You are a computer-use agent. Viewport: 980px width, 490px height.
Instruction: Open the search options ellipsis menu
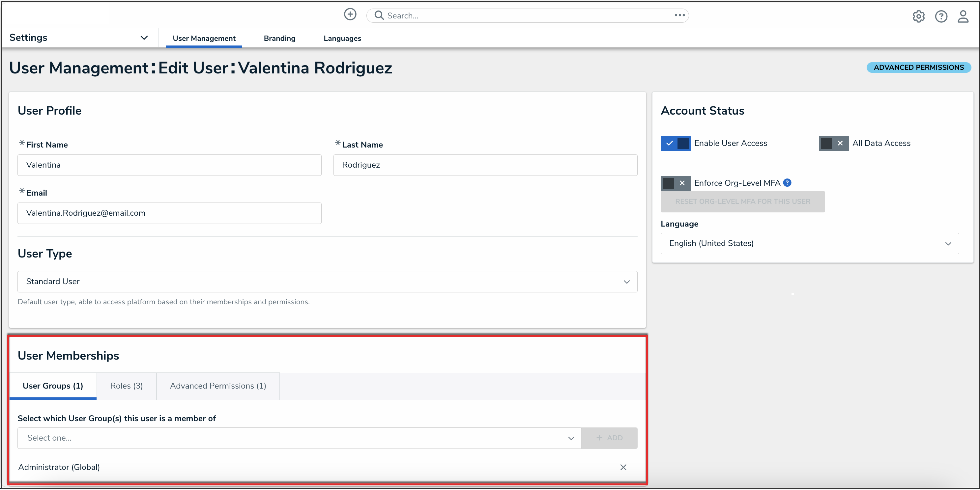pos(679,15)
